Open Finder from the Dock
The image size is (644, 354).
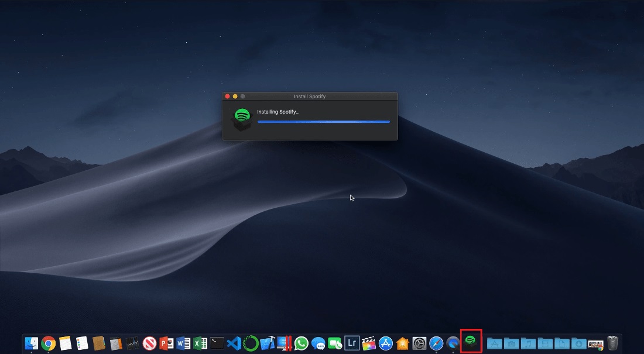point(32,343)
